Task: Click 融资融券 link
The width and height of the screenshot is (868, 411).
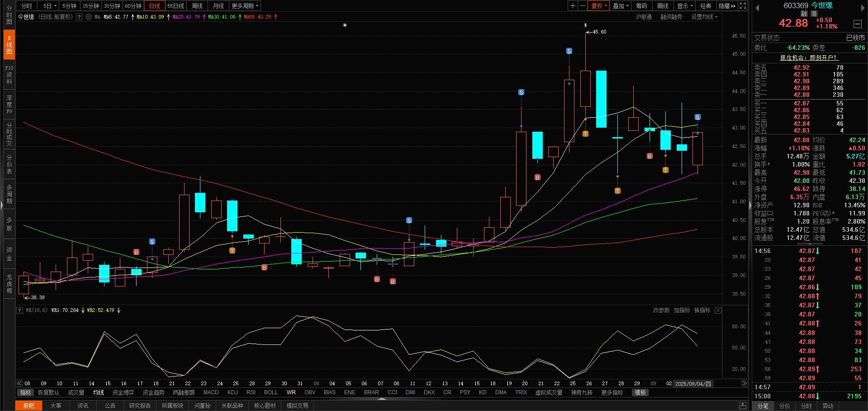Action: (671, 17)
